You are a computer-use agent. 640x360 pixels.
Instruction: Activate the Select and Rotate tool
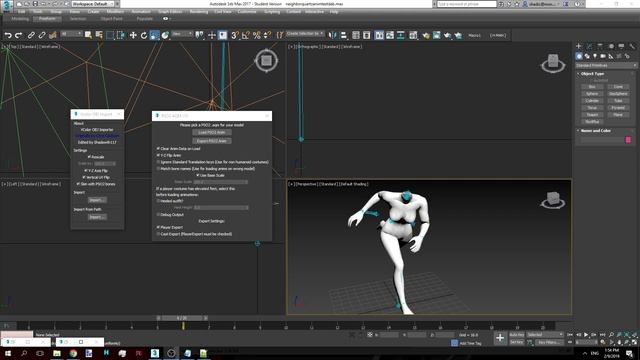tap(144, 36)
